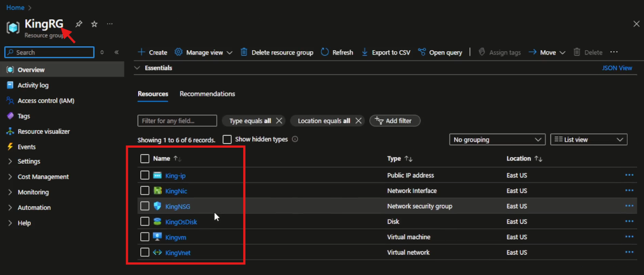Click the Tags icon in the sidebar
The image size is (644, 275).
[x=10, y=116]
